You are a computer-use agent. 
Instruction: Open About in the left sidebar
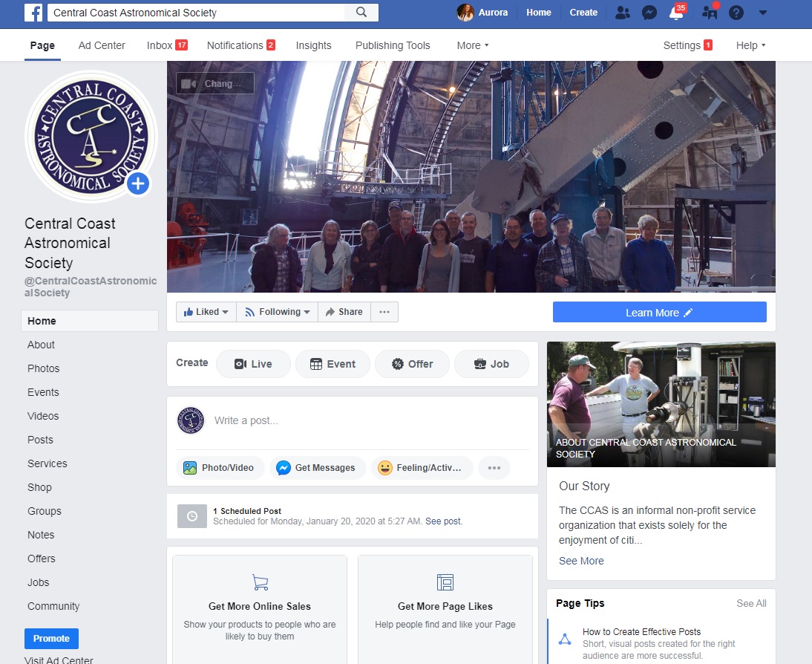(41, 345)
